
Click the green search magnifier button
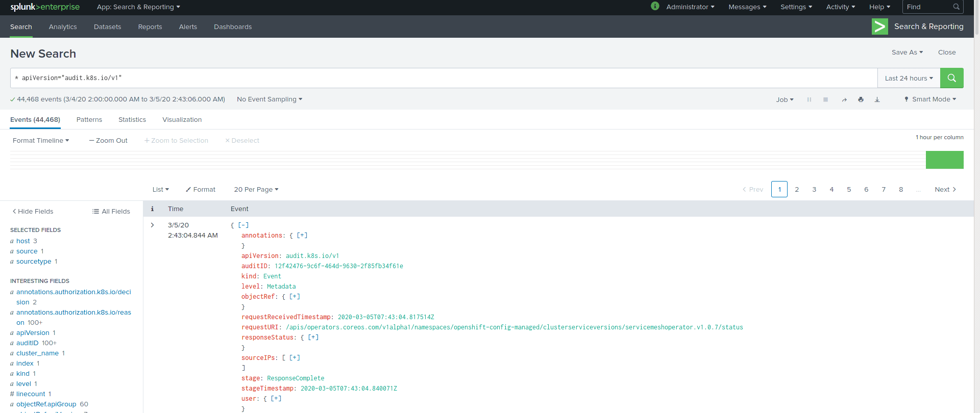point(951,78)
